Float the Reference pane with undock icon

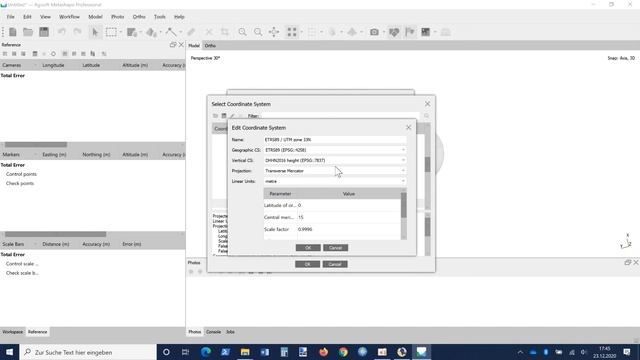pos(173,44)
